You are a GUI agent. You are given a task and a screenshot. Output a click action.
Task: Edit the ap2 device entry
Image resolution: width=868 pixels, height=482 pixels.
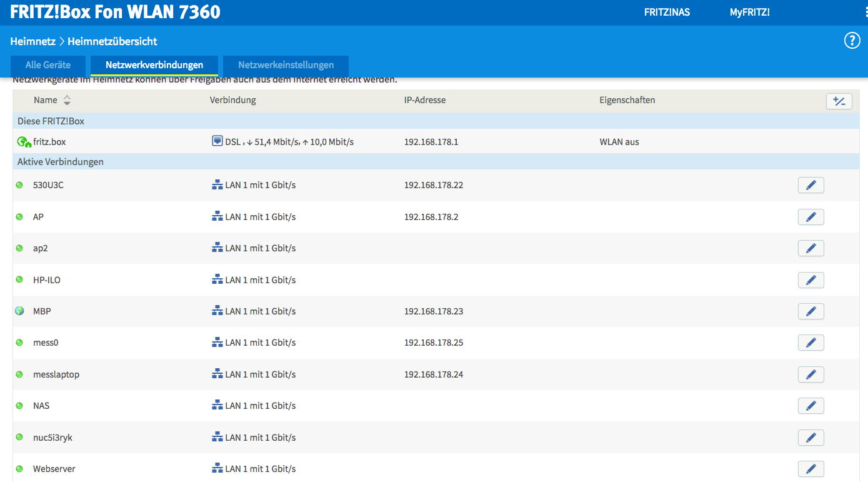(811, 248)
